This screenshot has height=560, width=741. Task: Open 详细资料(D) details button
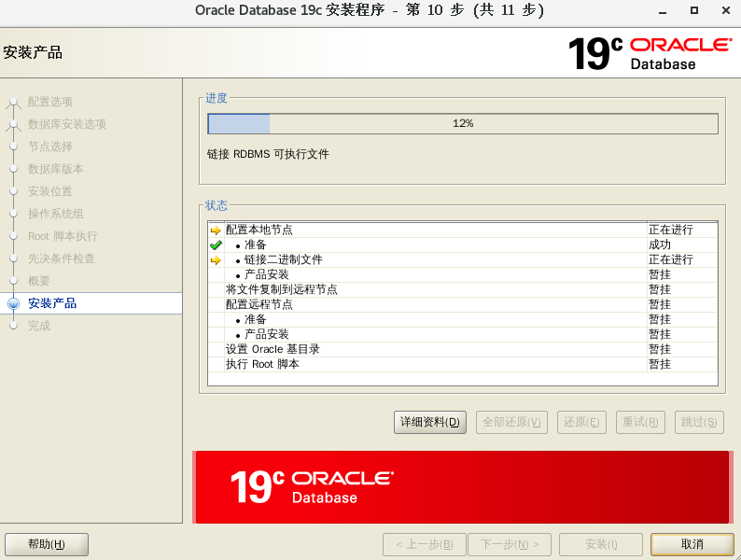click(430, 422)
